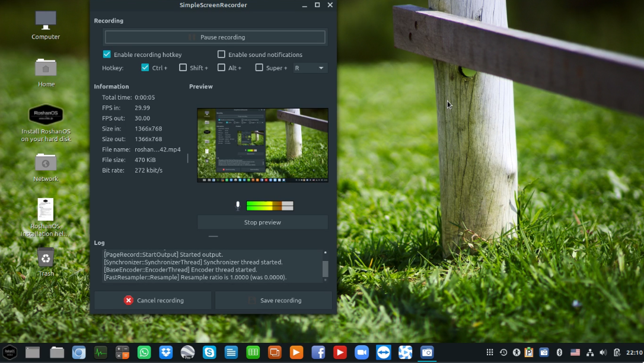644x363 pixels.
Task: Click the microphone audio level meter
Action: (270, 206)
